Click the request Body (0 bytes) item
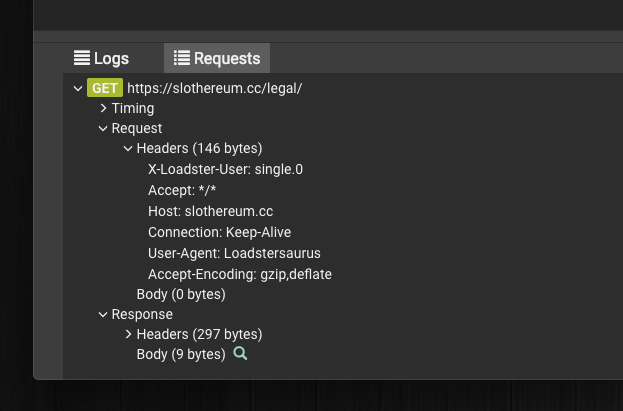This screenshot has height=411, width=623. [181, 295]
